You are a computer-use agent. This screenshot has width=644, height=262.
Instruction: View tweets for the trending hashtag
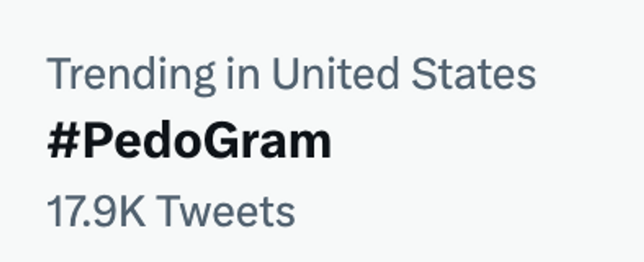pyautogui.click(x=189, y=141)
